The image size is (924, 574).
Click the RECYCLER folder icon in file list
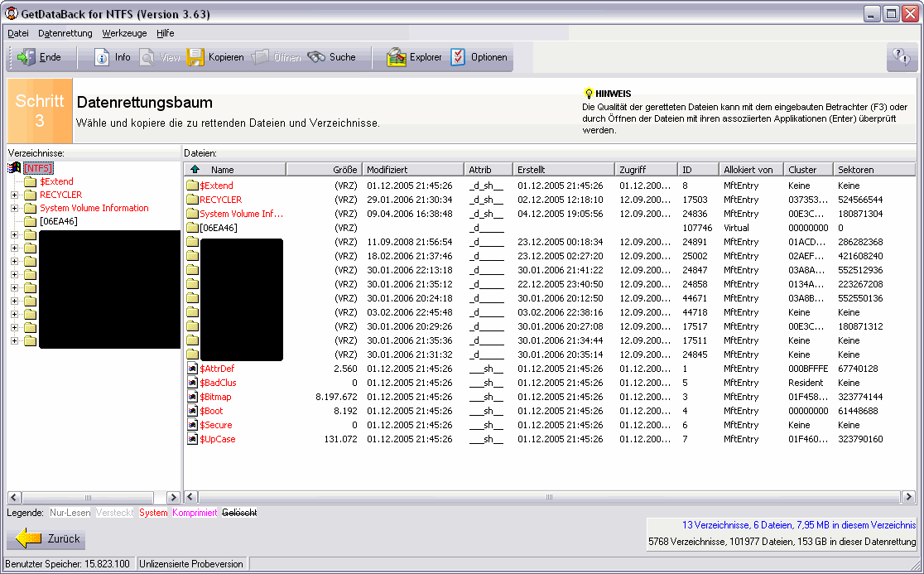click(x=192, y=200)
